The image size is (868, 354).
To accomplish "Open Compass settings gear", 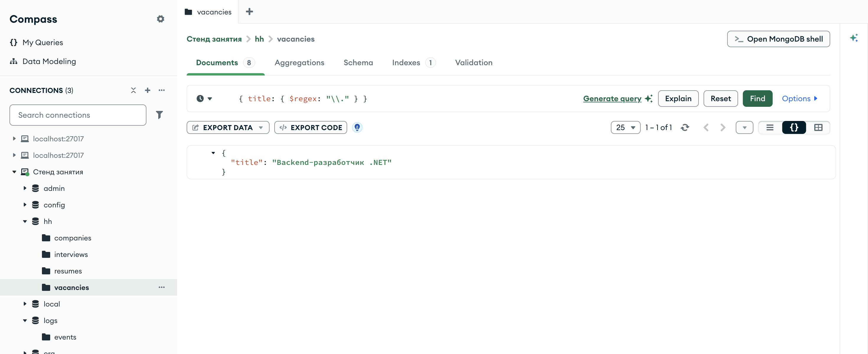I will click(x=160, y=19).
